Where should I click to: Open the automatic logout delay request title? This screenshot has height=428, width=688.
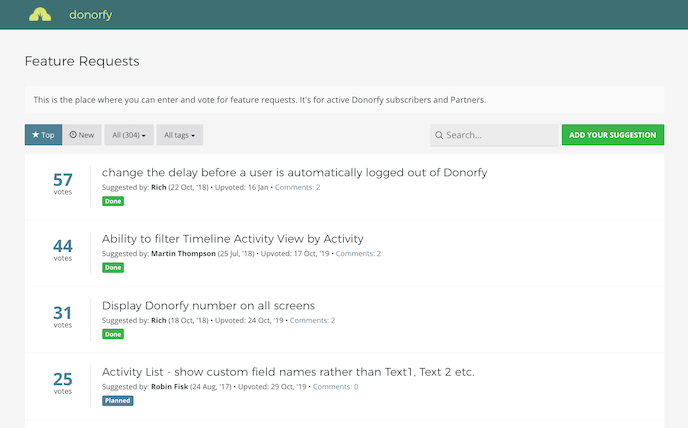click(x=294, y=172)
